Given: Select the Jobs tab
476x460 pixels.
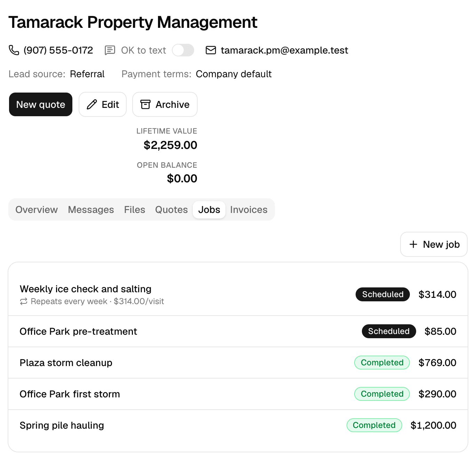Looking at the screenshot, I should pyautogui.click(x=209, y=209).
